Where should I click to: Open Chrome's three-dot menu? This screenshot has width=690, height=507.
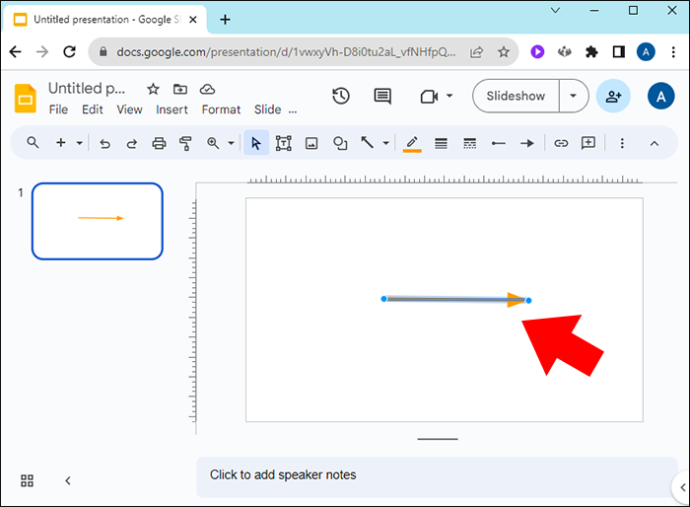coord(673,52)
